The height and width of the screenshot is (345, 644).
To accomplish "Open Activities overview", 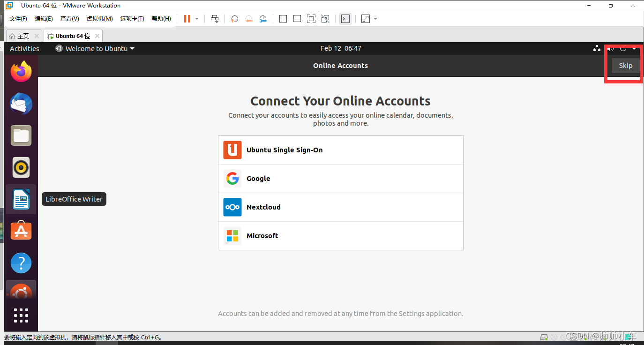I will [x=24, y=48].
